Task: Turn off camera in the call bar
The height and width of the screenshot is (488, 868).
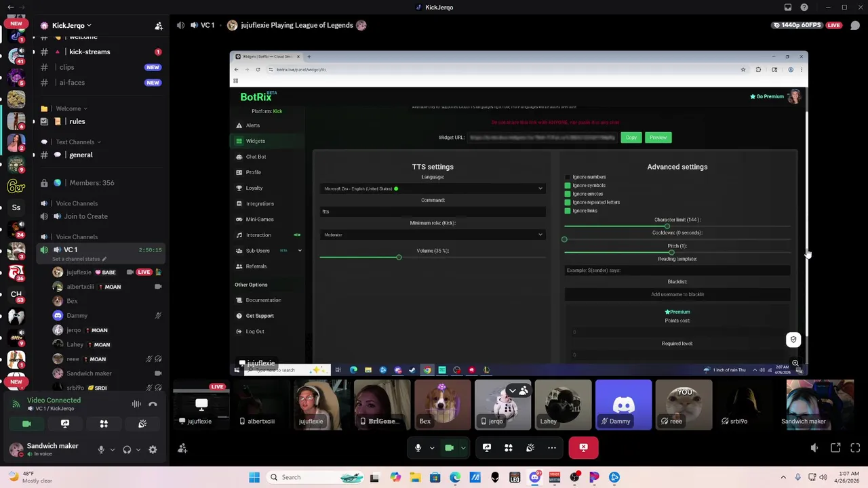Action: click(x=449, y=447)
